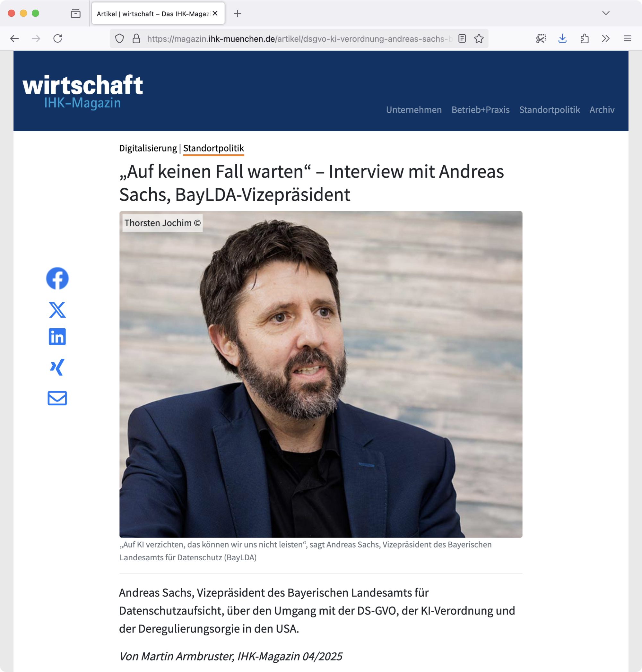The image size is (642, 672).
Task: Share article on X (Twitter)
Action: tap(57, 310)
